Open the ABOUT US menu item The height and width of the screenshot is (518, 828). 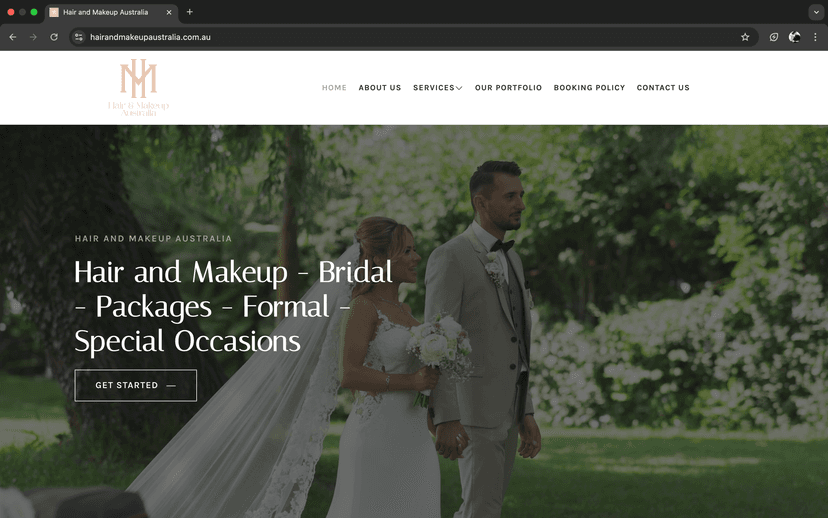tap(380, 88)
